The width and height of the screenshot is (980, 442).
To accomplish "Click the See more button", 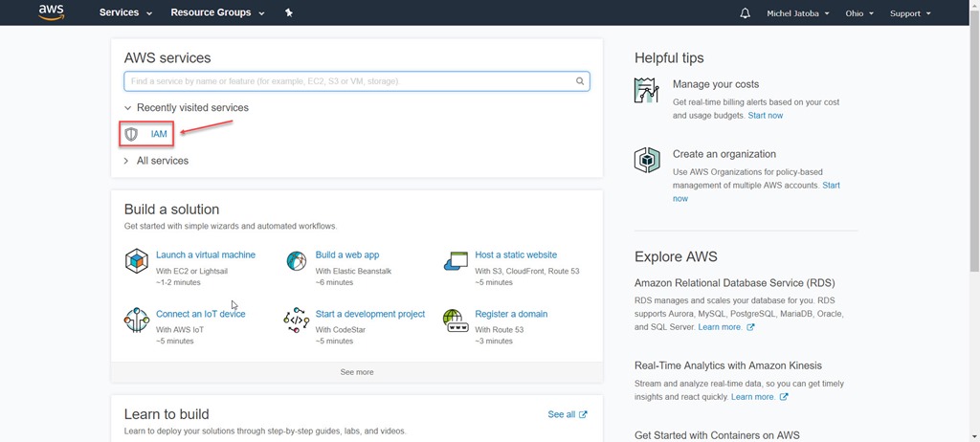I will coord(357,372).
